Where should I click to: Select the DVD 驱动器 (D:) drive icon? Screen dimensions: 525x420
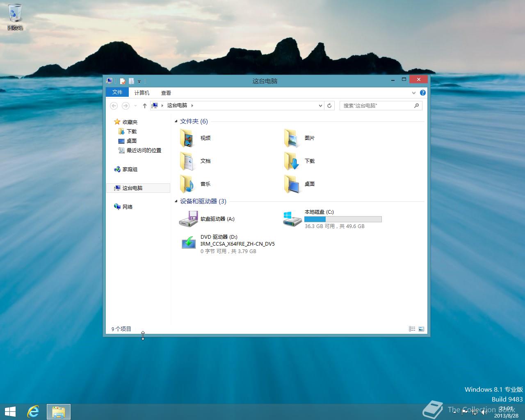click(x=189, y=243)
